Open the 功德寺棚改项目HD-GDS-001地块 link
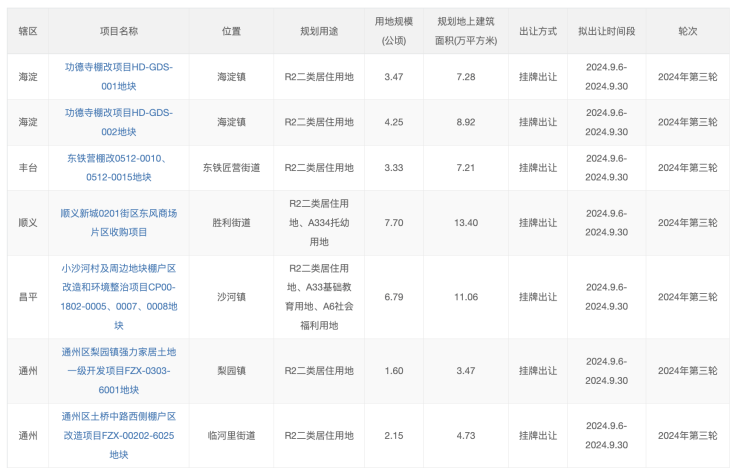740x476 pixels. tap(118, 76)
